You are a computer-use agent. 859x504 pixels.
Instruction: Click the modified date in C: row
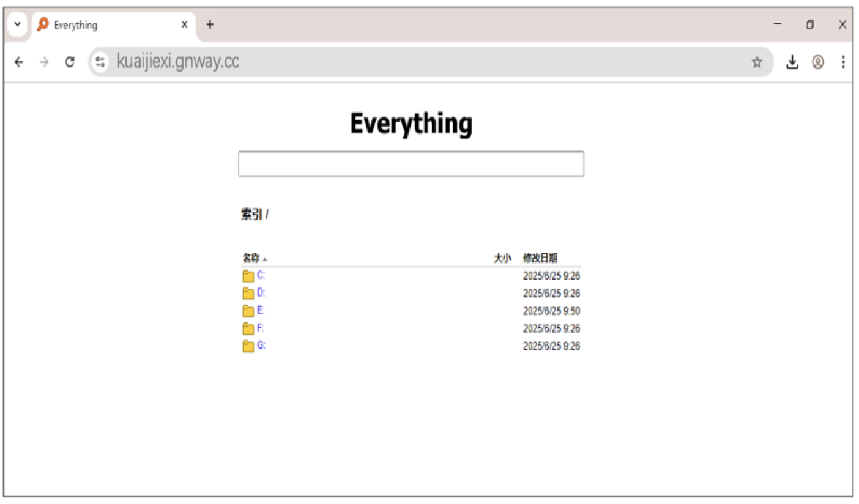point(551,276)
